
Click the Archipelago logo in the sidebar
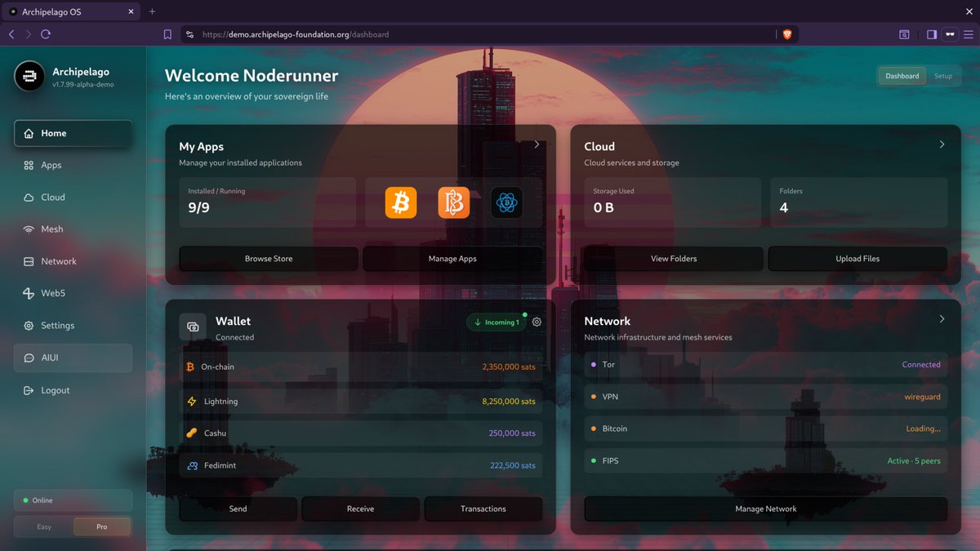click(x=29, y=77)
